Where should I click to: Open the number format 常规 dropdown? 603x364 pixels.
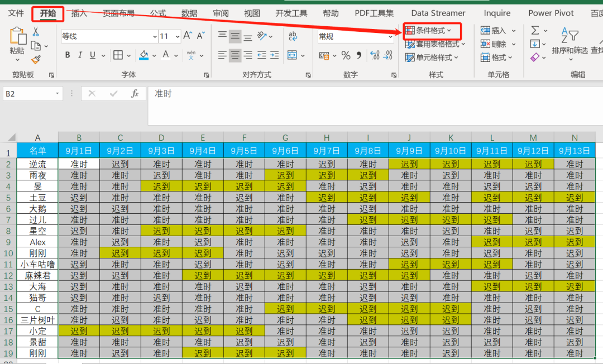390,36
